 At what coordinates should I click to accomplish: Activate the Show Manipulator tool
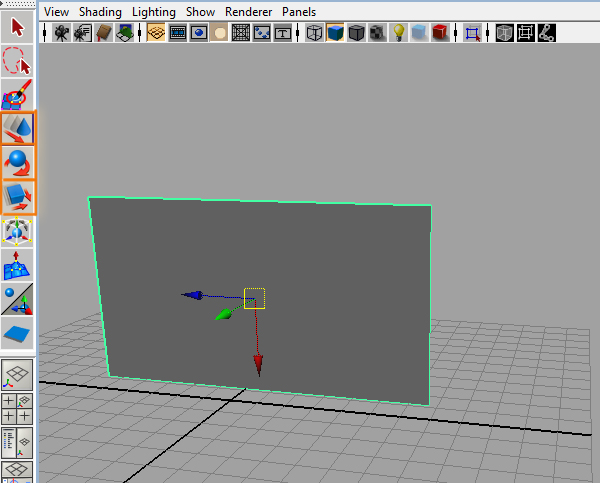click(x=17, y=299)
